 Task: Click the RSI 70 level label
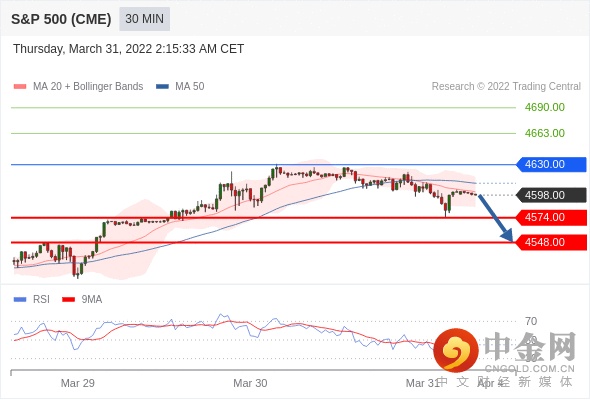(x=531, y=321)
